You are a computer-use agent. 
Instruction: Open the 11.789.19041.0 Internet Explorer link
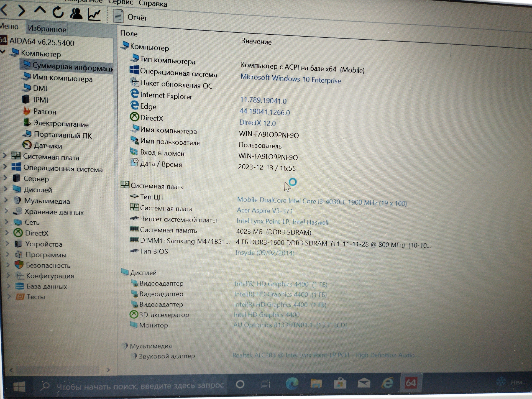click(263, 100)
